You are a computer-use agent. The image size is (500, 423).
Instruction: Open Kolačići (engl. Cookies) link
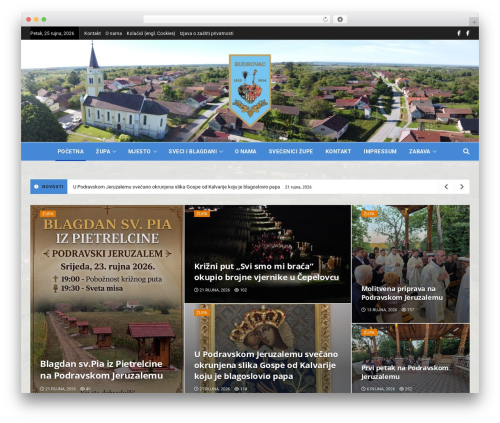[x=151, y=33]
